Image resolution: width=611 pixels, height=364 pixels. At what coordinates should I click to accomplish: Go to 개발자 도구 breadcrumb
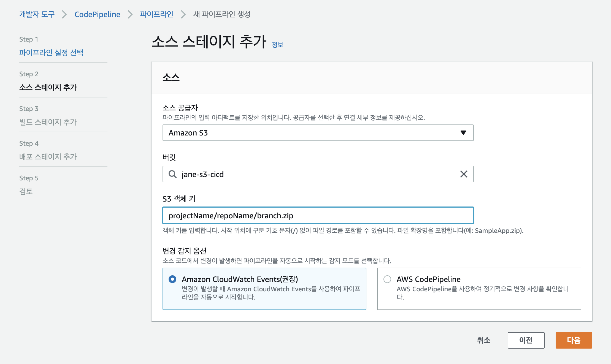point(37,14)
